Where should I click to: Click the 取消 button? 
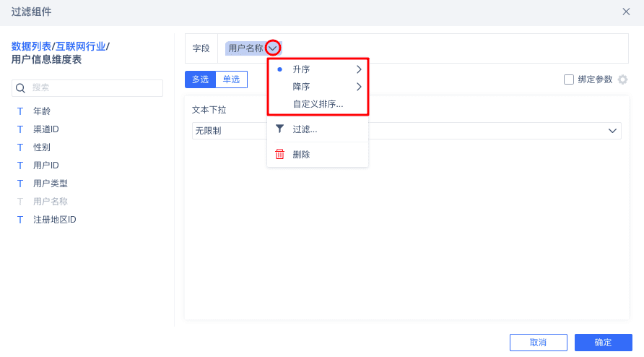click(x=538, y=343)
